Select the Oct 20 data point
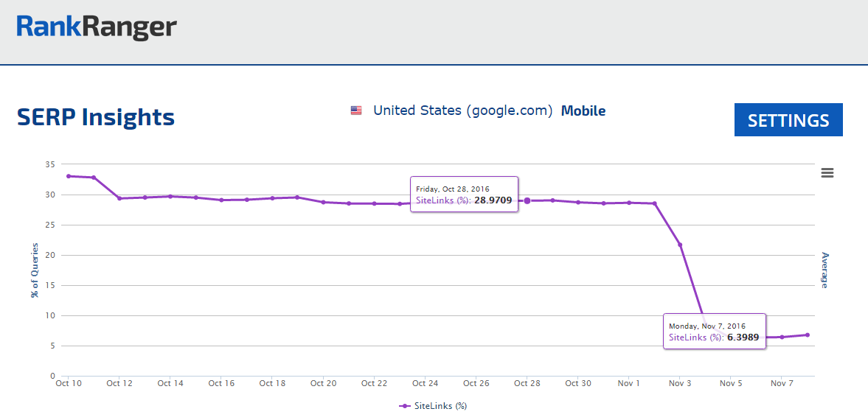 [x=323, y=202]
